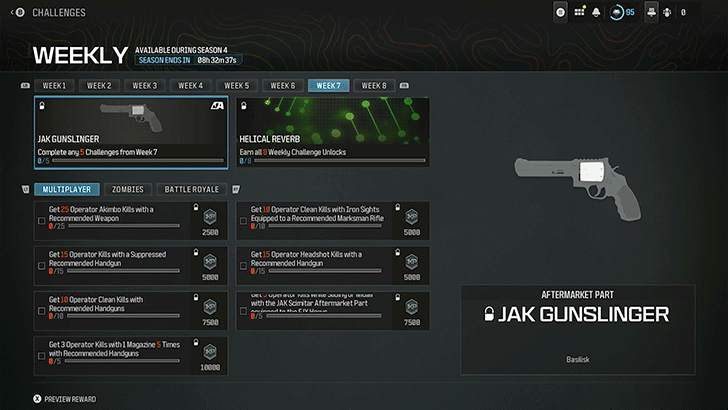Viewport: 728px width, 410px height.
Task: Click the revolver thumbnail on the JAK Gunslinger card
Action: pyautogui.click(x=131, y=116)
